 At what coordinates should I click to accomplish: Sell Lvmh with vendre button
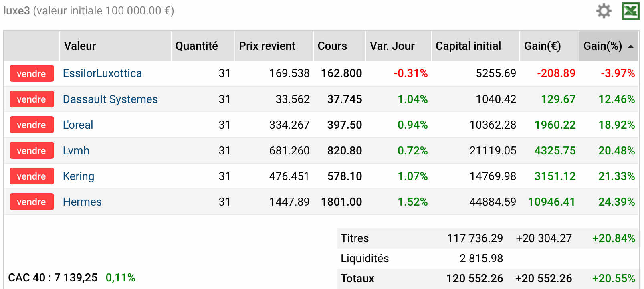pyautogui.click(x=32, y=150)
